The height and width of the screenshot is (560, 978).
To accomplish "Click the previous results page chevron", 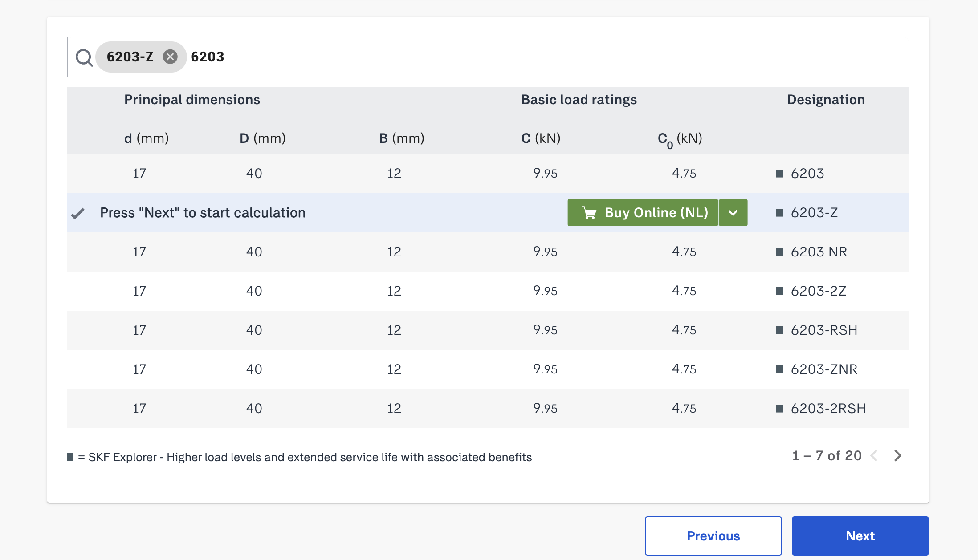I will tap(874, 456).
